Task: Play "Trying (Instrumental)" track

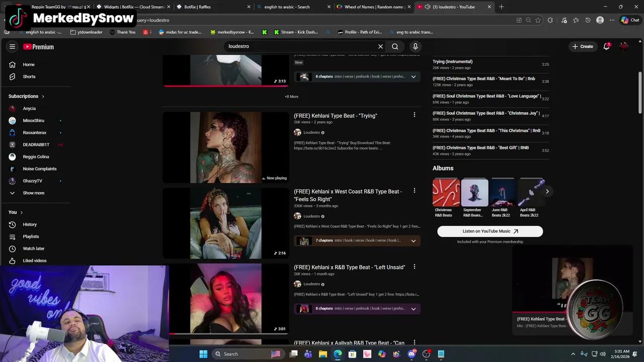Action: [491, 64]
